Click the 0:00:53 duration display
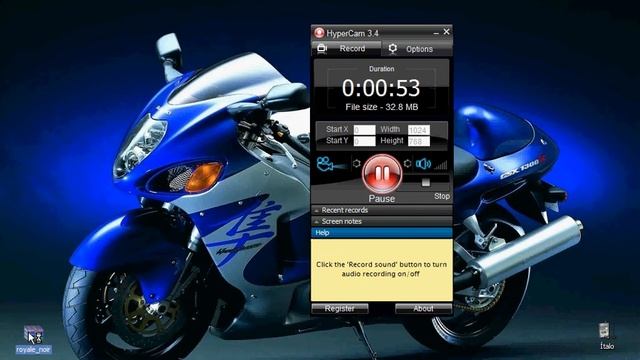 pyautogui.click(x=381, y=88)
